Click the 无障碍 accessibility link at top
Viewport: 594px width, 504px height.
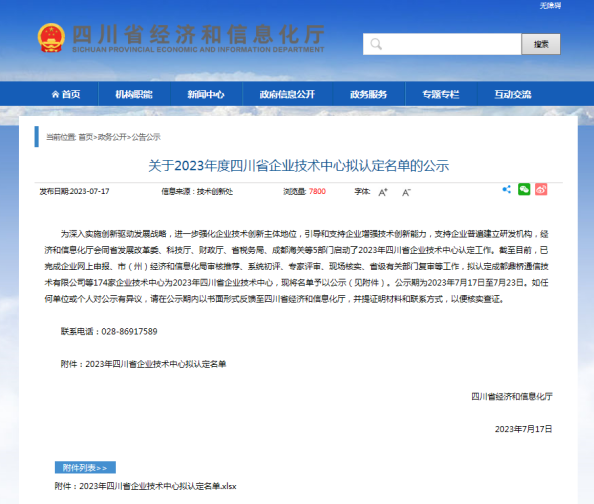[550, 5]
